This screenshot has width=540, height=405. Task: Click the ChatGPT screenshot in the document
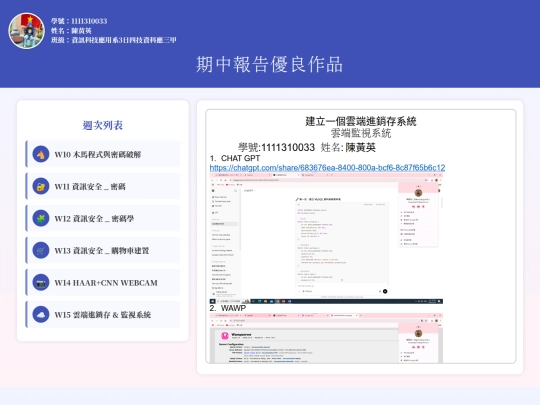(326, 238)
